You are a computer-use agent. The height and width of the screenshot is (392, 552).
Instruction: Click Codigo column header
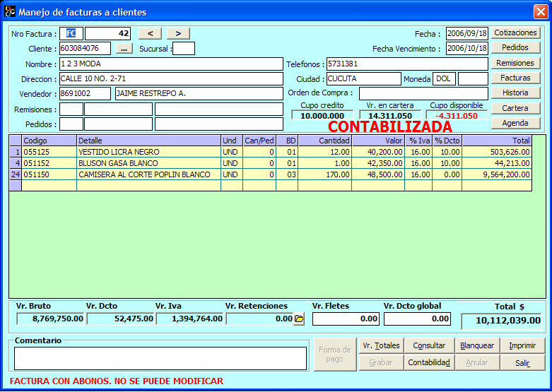coord(49,141)
